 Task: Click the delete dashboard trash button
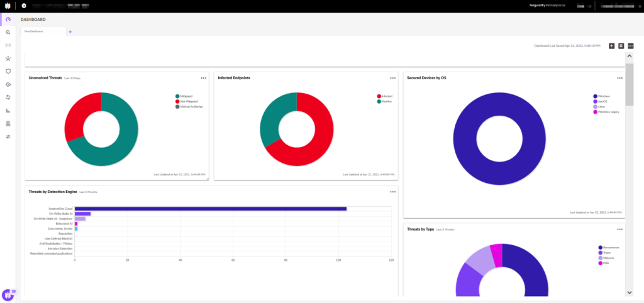coord(621,46)
